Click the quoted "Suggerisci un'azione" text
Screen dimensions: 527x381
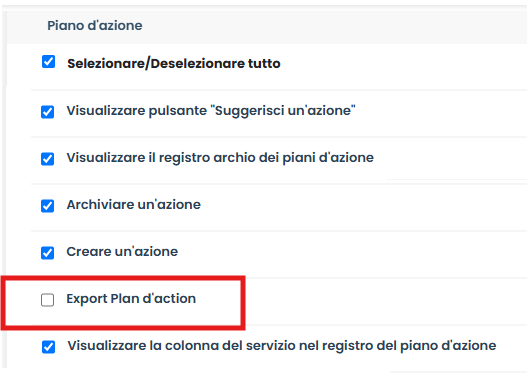click(x=285, y=111)
